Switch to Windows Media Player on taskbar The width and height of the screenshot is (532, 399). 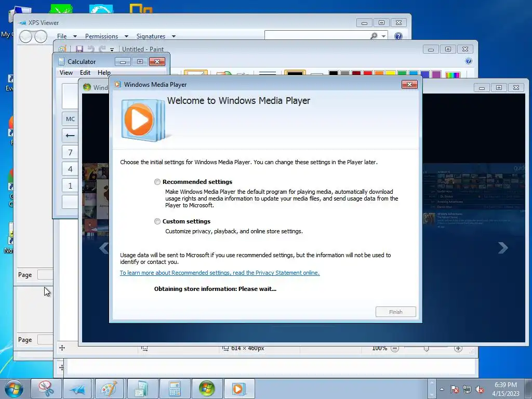pos(239,389)
